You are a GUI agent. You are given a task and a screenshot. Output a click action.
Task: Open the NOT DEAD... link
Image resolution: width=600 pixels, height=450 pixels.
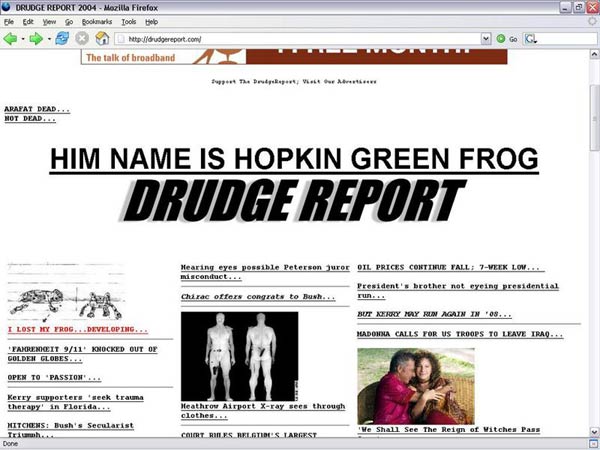tap(30, 119)
